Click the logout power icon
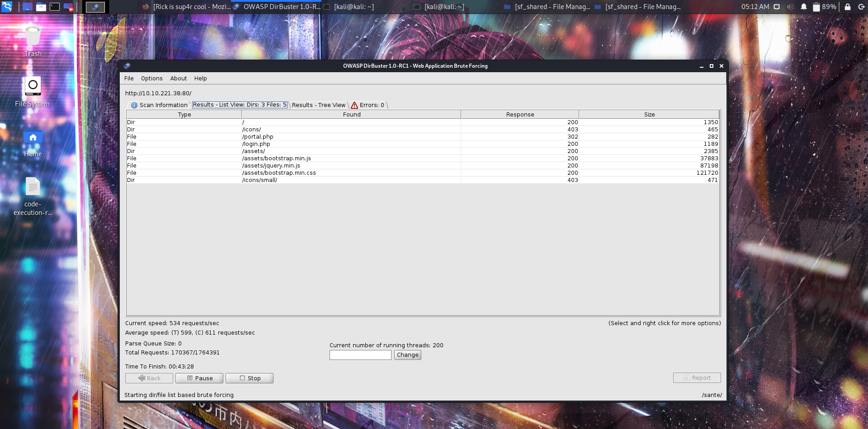The width and height of the screenshot is (868, 429). tap(861, 7)
